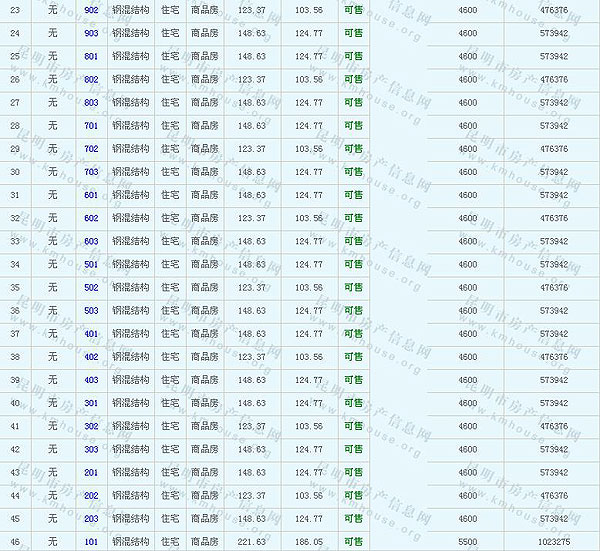600x551 pixels.
Task: Click room number 602
Action: (91, 218)
